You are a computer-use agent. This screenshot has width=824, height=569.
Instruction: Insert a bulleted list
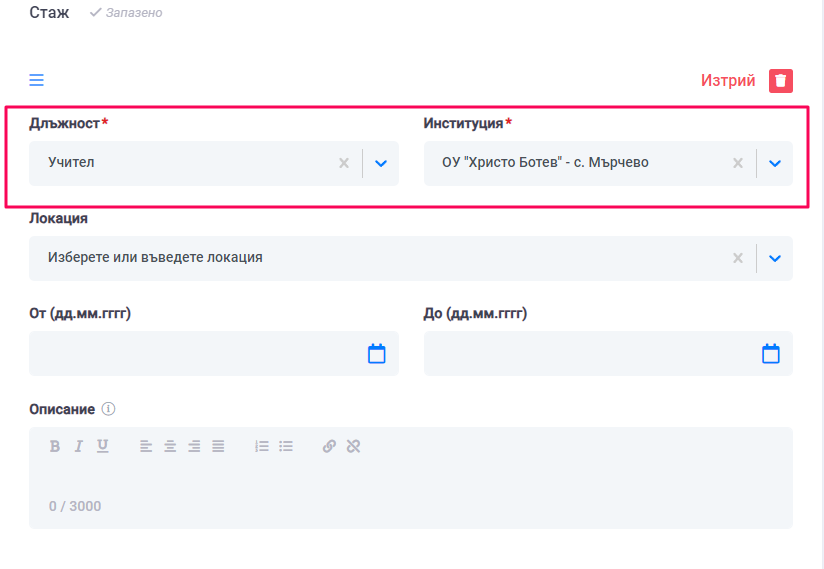click(286, 446)
